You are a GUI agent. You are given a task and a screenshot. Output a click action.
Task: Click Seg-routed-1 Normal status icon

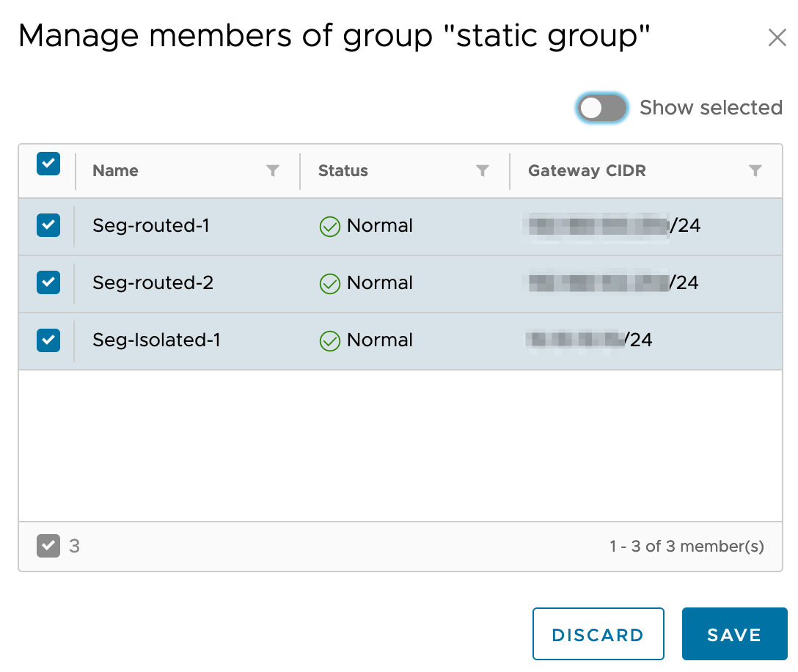[x=330, y=227]
